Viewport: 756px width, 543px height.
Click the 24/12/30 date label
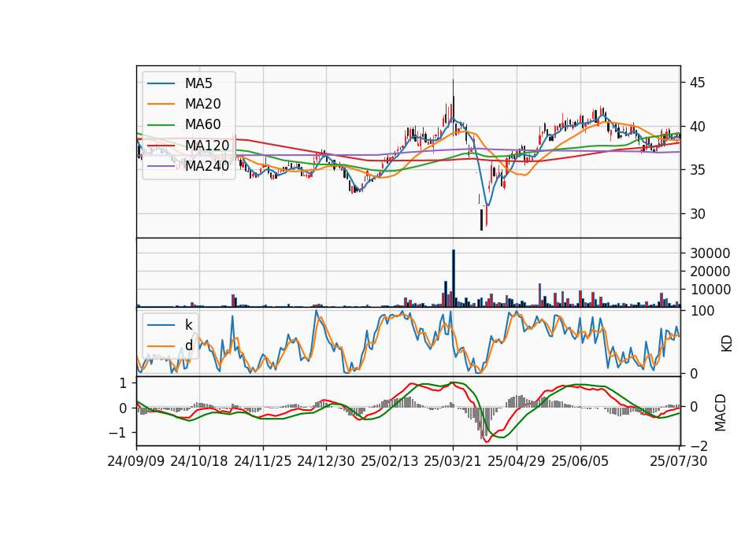tap(326, 461)
